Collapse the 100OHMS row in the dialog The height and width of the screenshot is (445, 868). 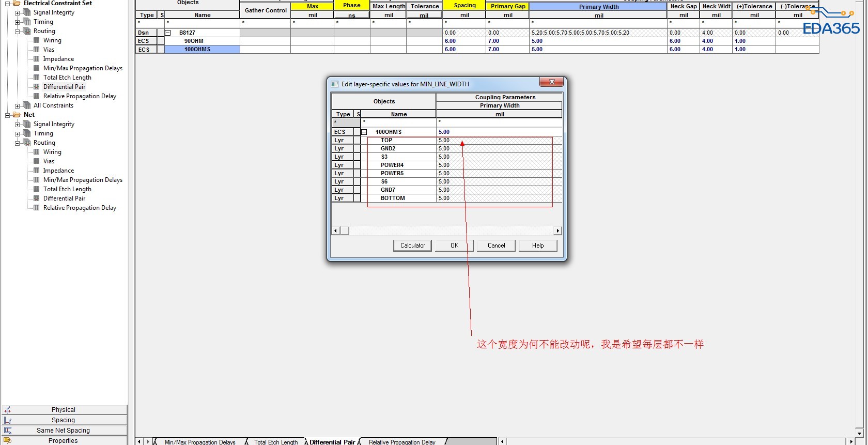[x=364, y=132]
